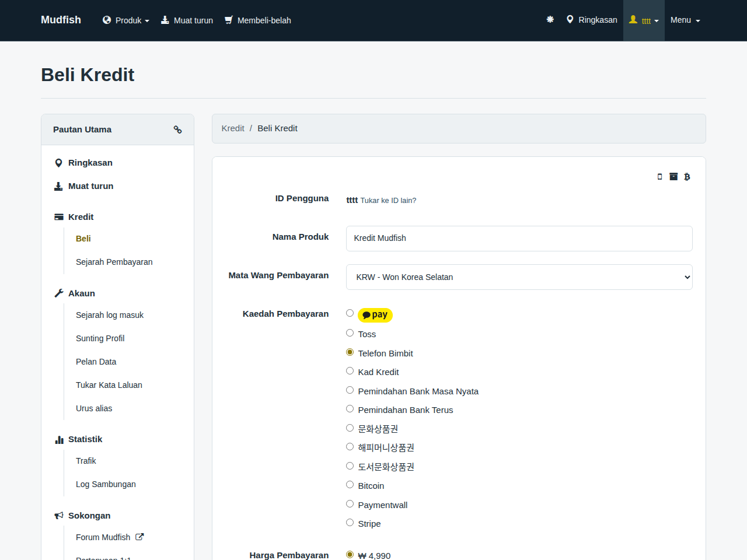Click the archive box icon above the form
747x560 pixels.
click(673, 177)
